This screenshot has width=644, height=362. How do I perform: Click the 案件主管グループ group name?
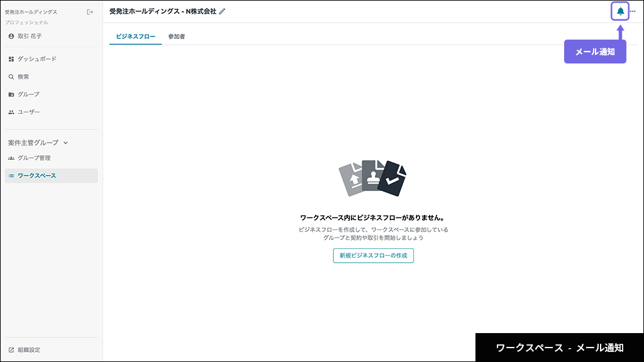coord(33,143)
